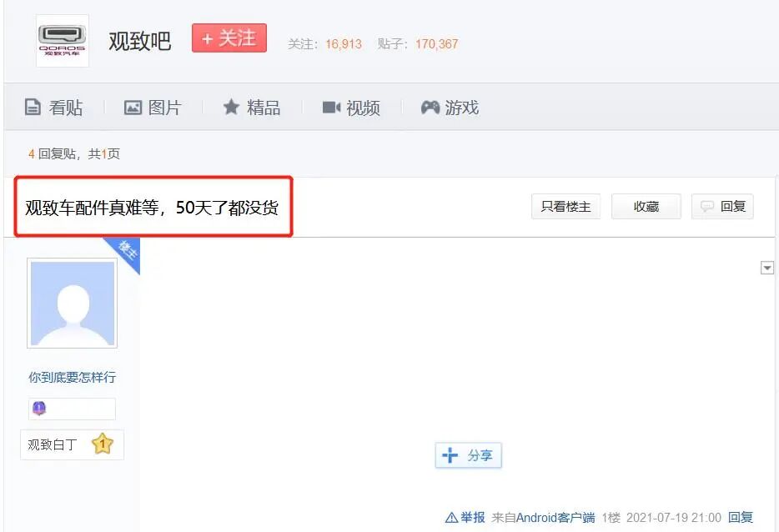
Task: Open the 观致吧 forum title
Action: click(139, 41)
